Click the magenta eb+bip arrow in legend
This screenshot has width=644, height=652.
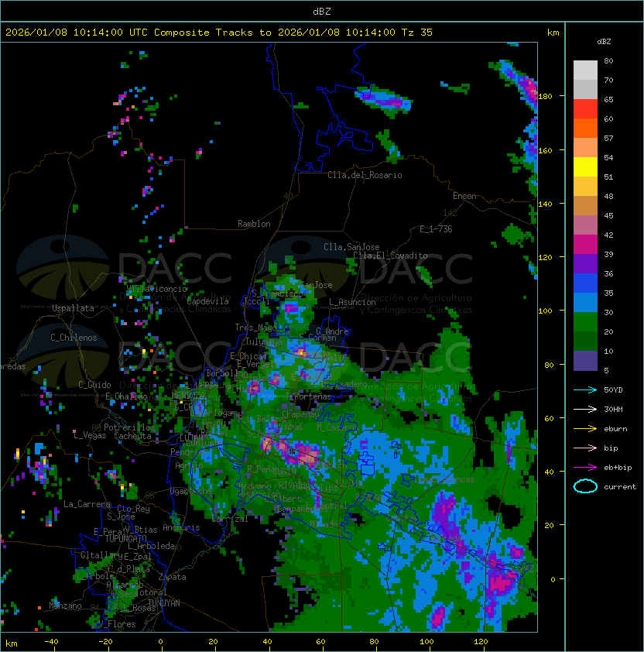click(x=585, y=468)
